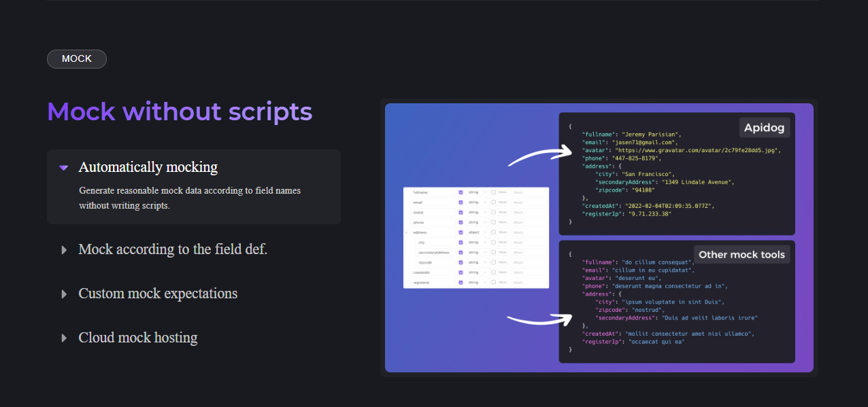The width and height of the screenshot is (868, 407).
Task: Click the gravatar avatar URL in Apidog JSON
Action: pos(696,150)
